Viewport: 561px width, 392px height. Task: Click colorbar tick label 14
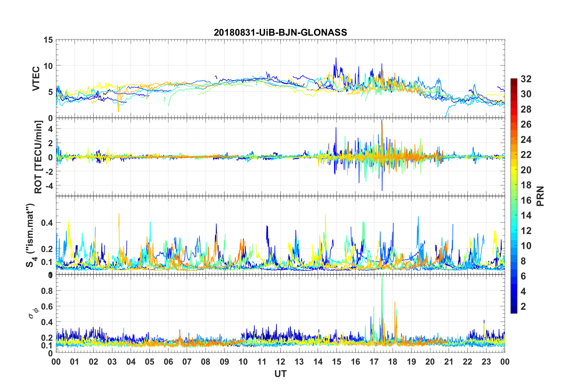coord(526,215)
